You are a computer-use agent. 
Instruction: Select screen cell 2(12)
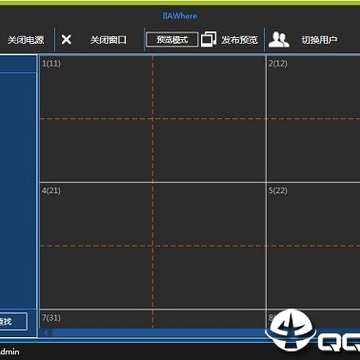314,119
